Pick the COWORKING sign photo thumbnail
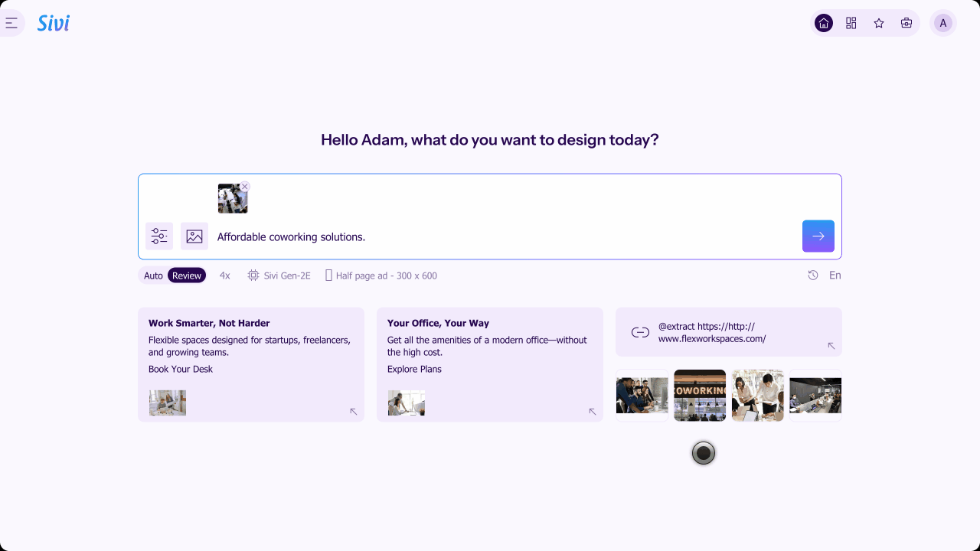 tap(700, 396)
